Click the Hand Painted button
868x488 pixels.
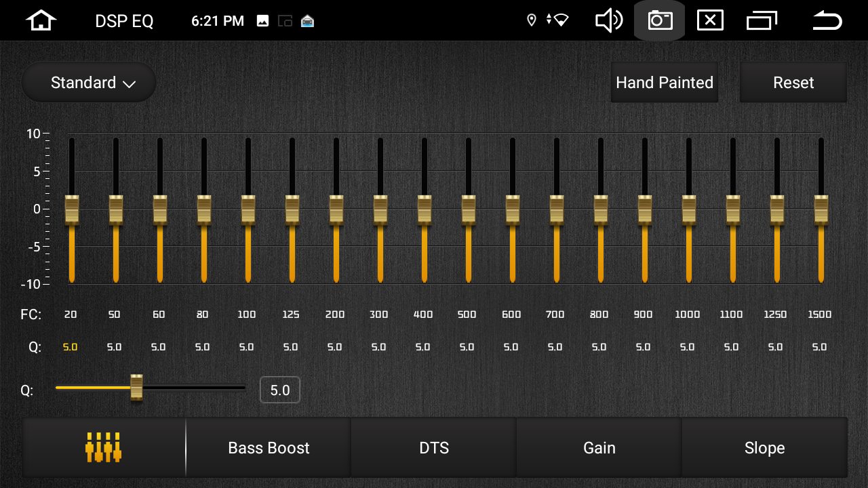(x=664, y=83)
